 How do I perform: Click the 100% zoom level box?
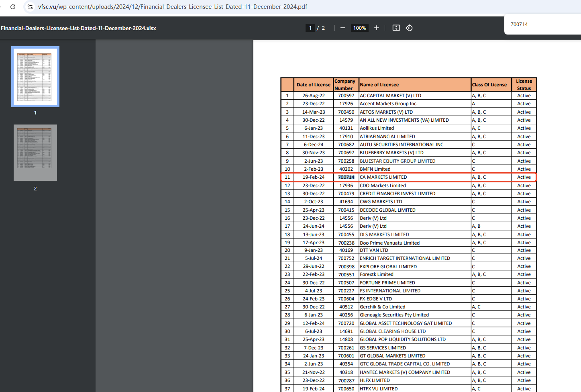point(359,28)
